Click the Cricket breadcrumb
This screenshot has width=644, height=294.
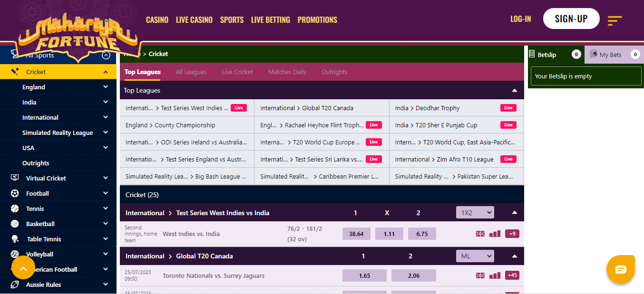(x=158, y=54)
